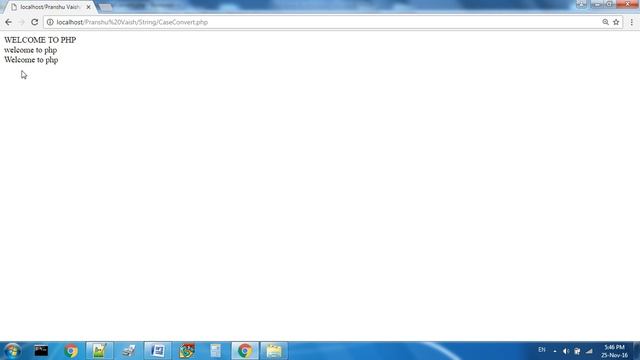Open the colorful paint-style taskbar icon
640x360 pixels.
[187, 351]
